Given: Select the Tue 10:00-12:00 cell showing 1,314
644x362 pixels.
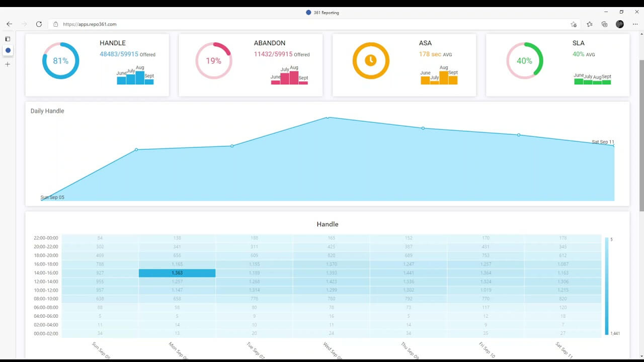Looking at the screenshot, I should pyautogui.click(x=254, y=290).
